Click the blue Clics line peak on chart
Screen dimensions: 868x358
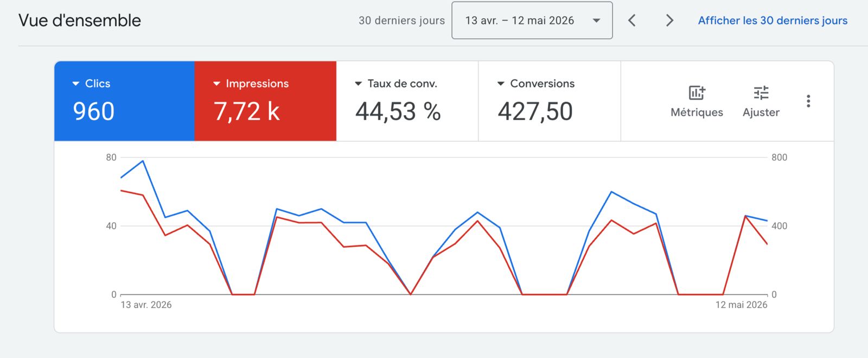pos(143,161)
